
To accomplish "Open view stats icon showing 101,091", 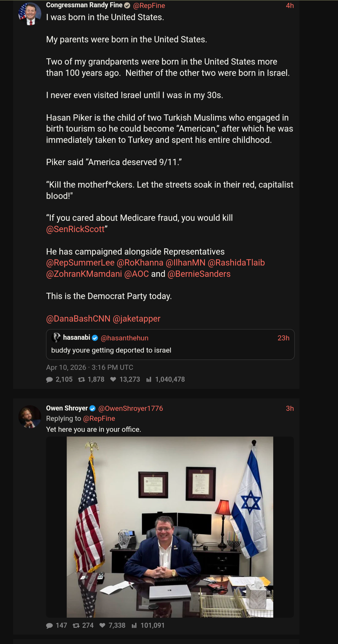I will [x=134, y=626].
